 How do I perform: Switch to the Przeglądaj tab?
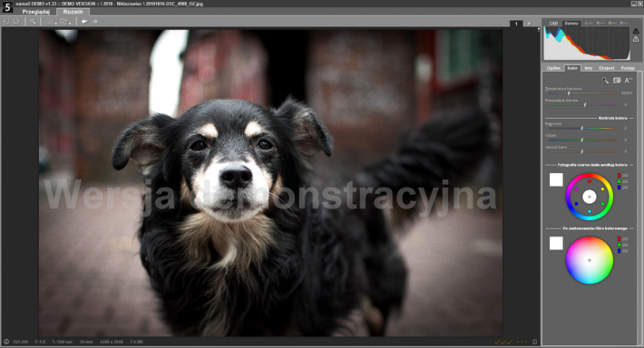tap(35, 12)
